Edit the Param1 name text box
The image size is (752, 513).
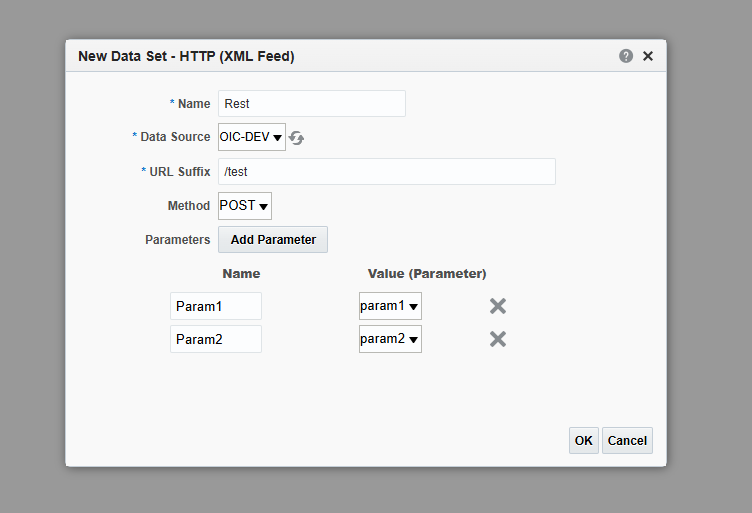[x=216, y=306]
